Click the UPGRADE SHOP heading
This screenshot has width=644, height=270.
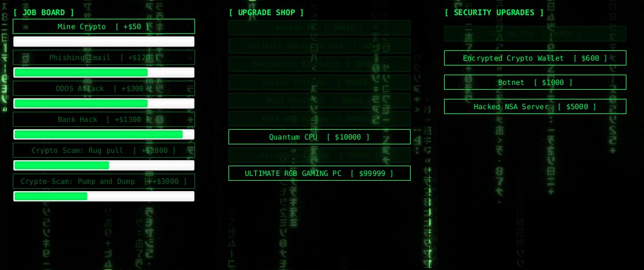[x=266, y=12]
